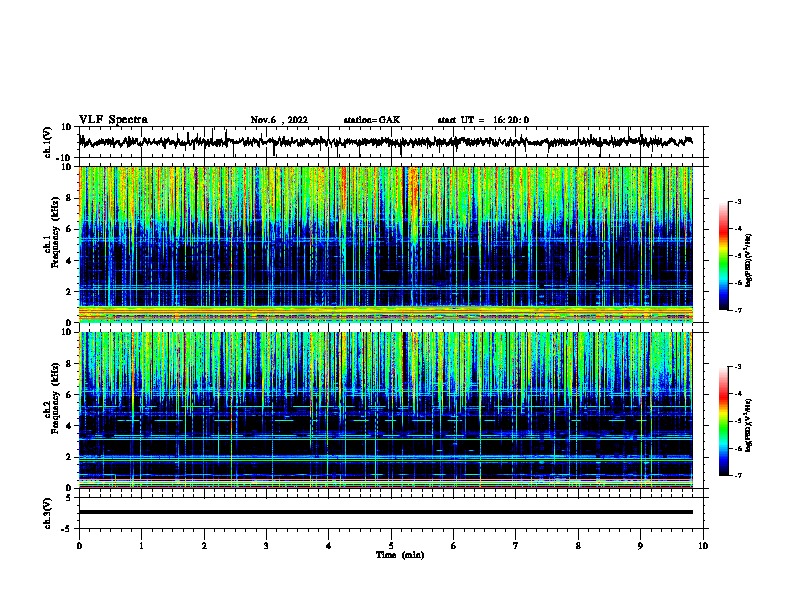
Task: Click the "-7" tick on upper color bar
Action: point(737,310)
